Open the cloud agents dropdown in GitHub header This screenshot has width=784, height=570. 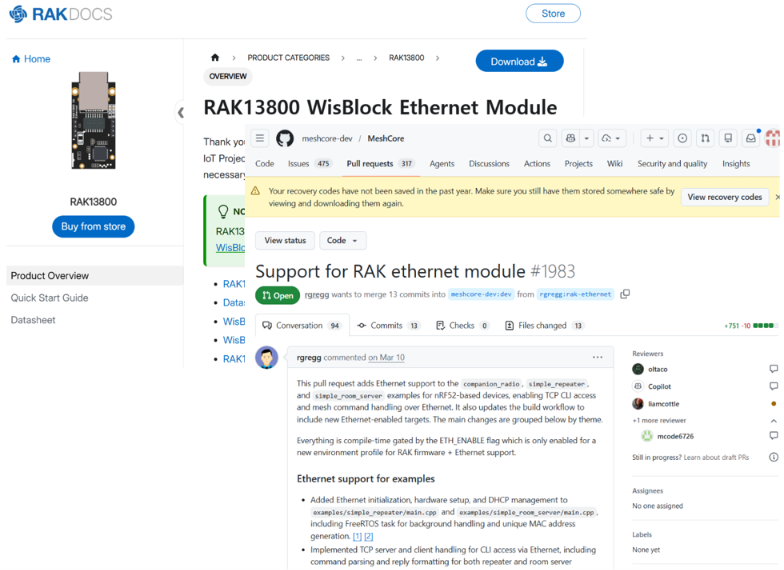610,138
